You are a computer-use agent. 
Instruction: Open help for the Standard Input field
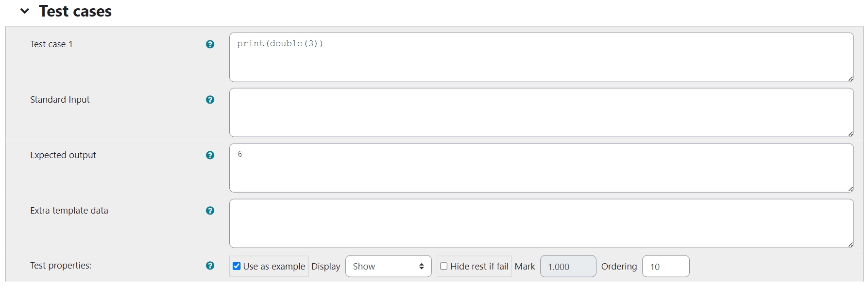tap(210, 99)
